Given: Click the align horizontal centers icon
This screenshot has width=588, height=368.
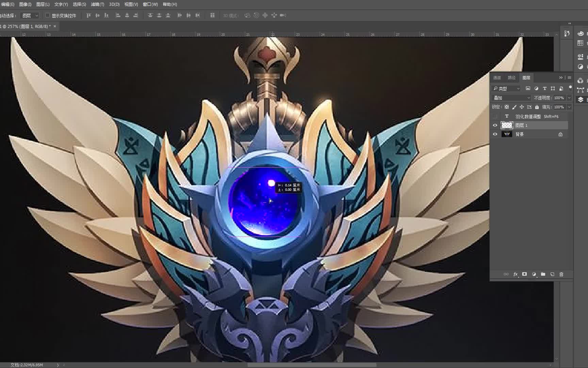Looking at the screenshot, I should click(127, 15).
